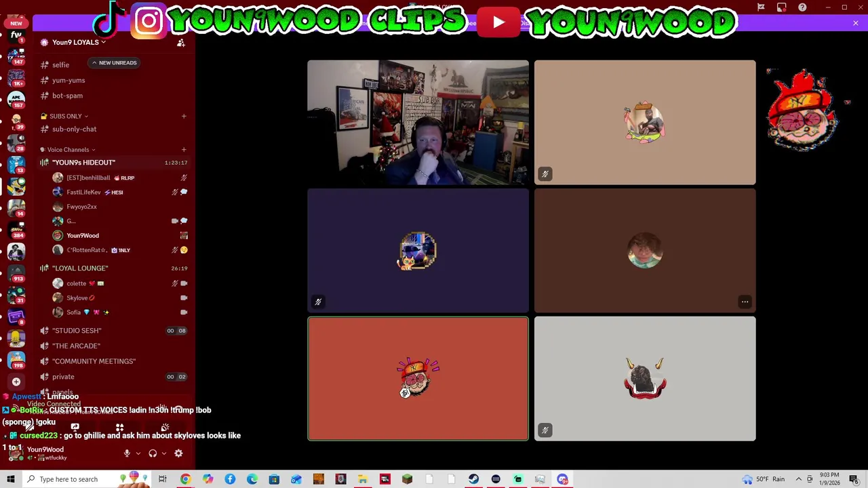868x488 pixels.
Task: Open Discord inbox icon in title bar
Action: [x=781, y=7]
